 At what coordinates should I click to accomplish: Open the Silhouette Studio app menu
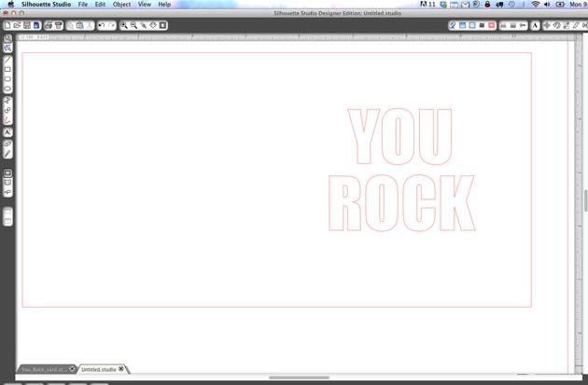coord(46,4)
